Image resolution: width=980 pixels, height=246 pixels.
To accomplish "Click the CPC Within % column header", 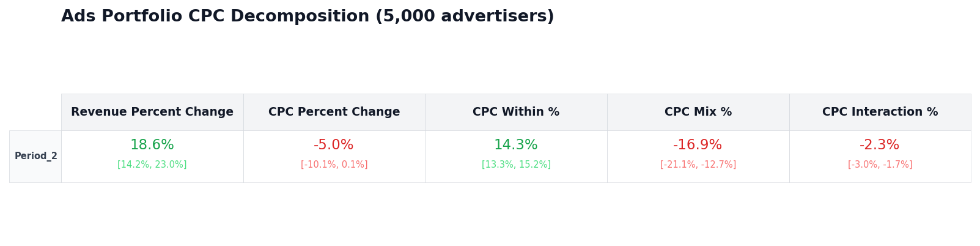I will (x=516, y=112).
